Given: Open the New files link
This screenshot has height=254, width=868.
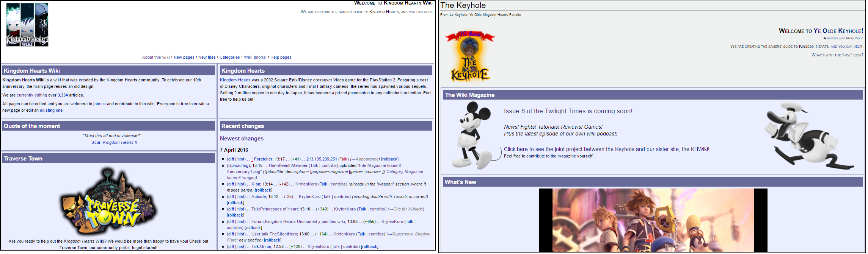Looking at the screenshot, I should pyautogui.click(x=207, y=58).
